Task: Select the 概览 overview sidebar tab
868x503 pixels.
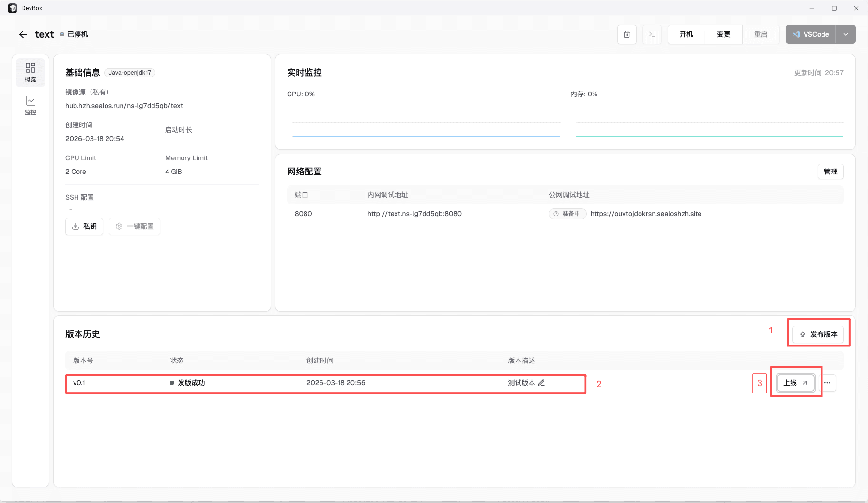Action: tap(30, 73)
